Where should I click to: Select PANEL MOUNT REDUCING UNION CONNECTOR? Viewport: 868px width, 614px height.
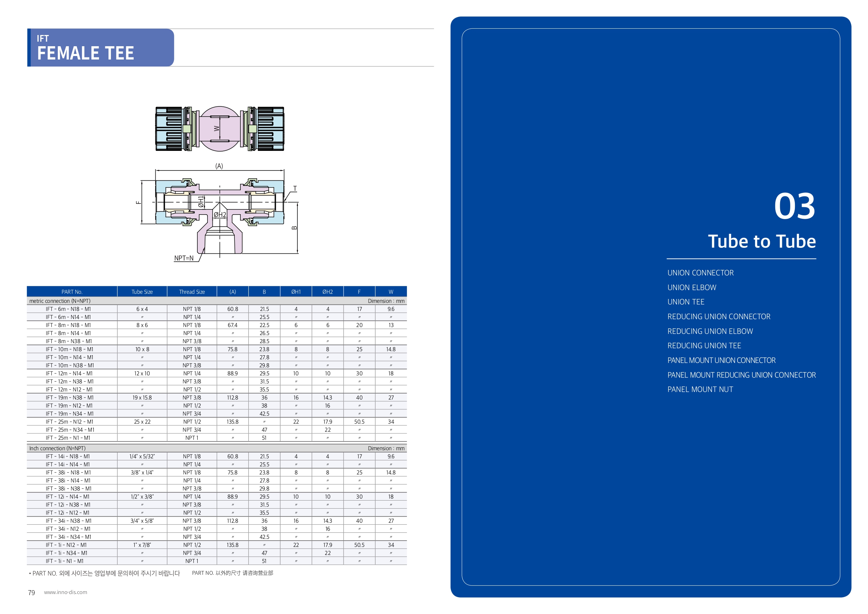[741, 375]
